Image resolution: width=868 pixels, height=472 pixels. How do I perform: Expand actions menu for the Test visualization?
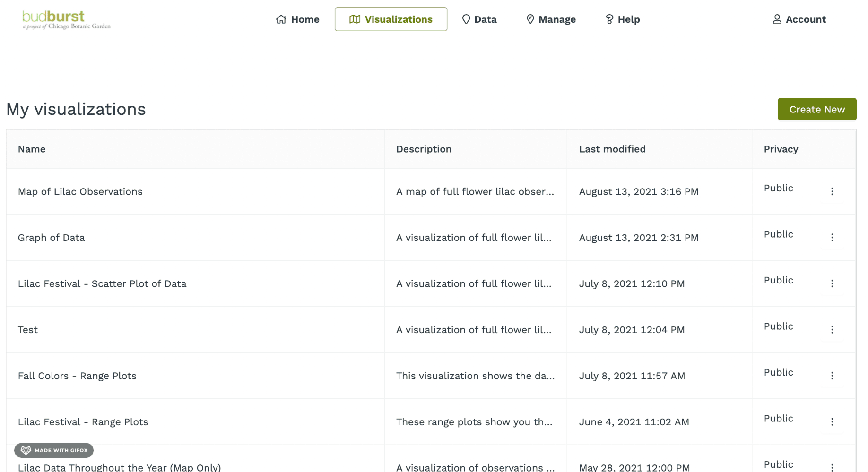coord(832,330)
